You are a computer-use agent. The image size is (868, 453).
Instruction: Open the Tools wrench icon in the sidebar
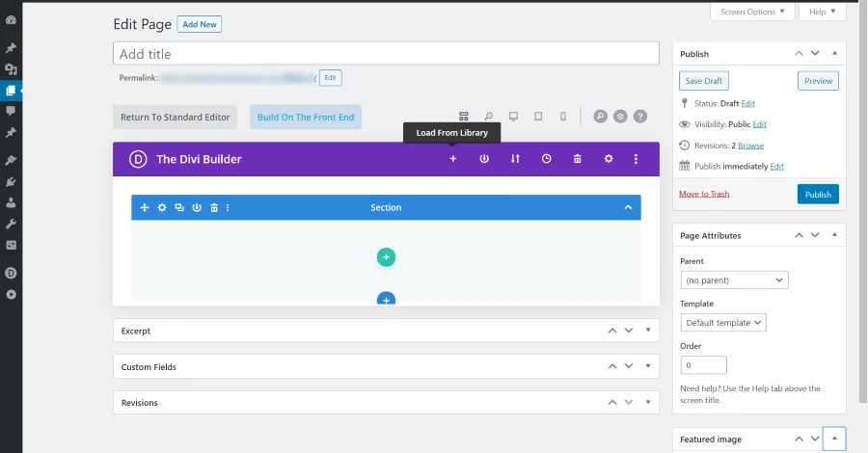click(11, 224)
